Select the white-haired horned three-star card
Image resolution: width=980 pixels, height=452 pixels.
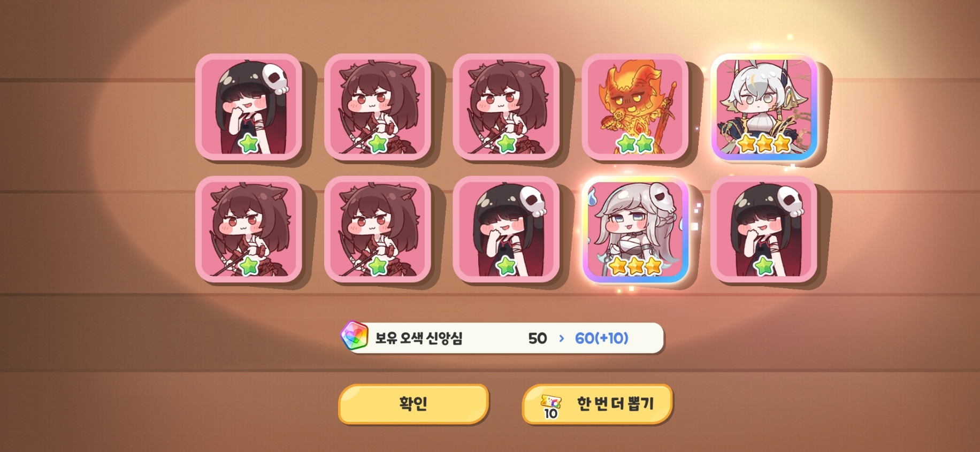pyautogui.click(x=764, y=107)
